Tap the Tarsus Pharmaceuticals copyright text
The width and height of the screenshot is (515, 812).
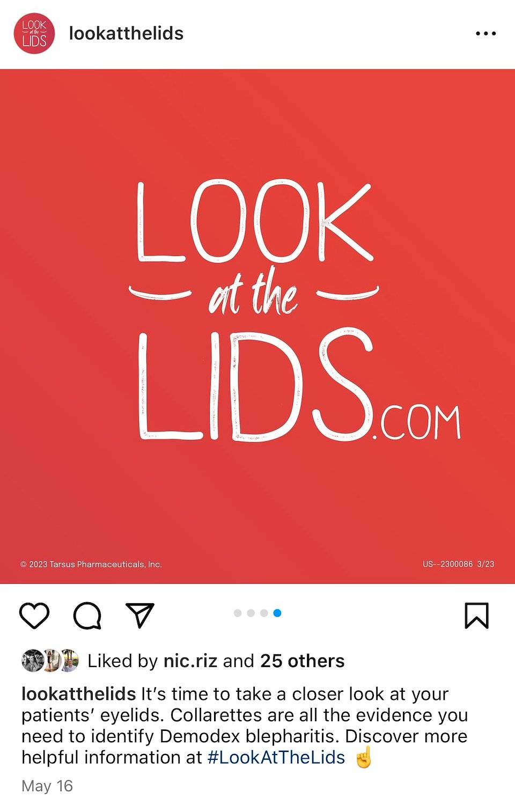coord(91,564)
